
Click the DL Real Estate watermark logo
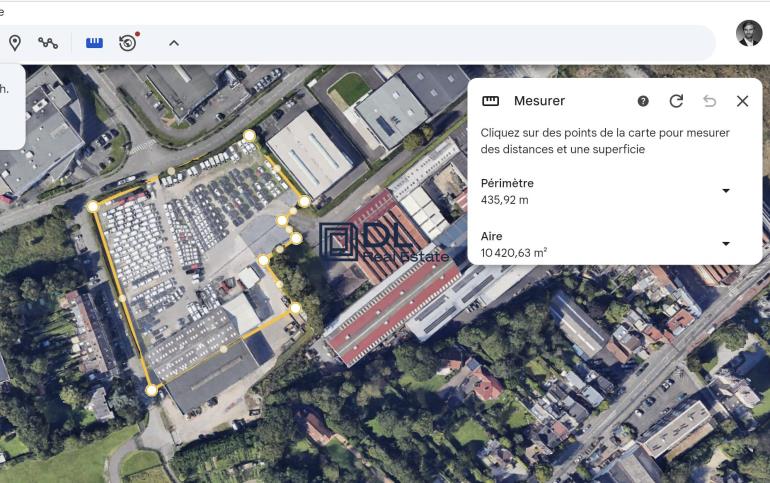[x=385, y=241]
